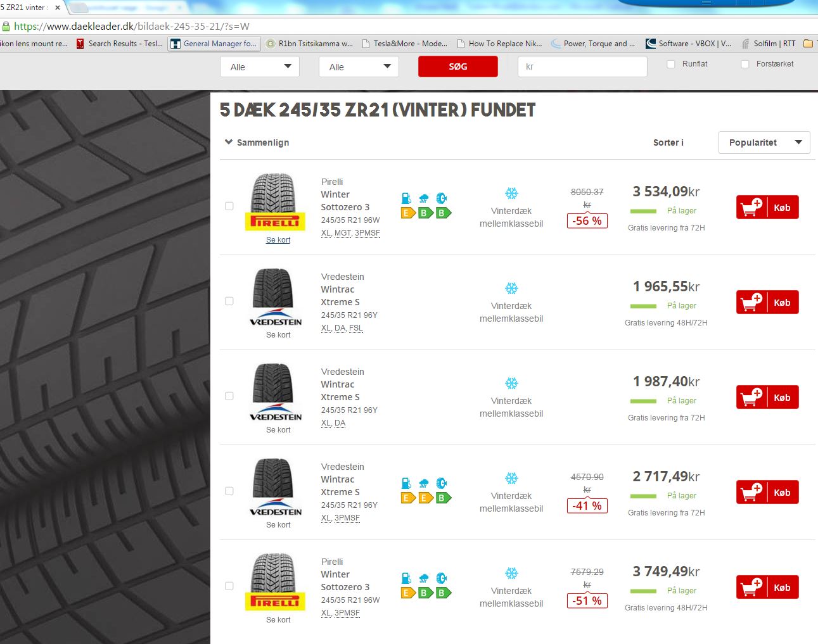This screenshot has height=644, width=818.
Task: Click the -51 % discount badge
Action: (x=587, y=601)
